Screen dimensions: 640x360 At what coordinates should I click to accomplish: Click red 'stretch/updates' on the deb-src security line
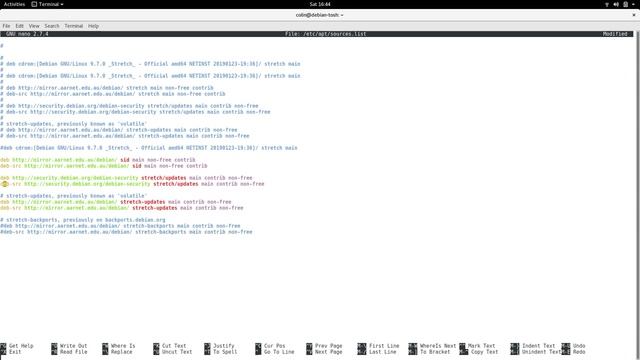176,184
